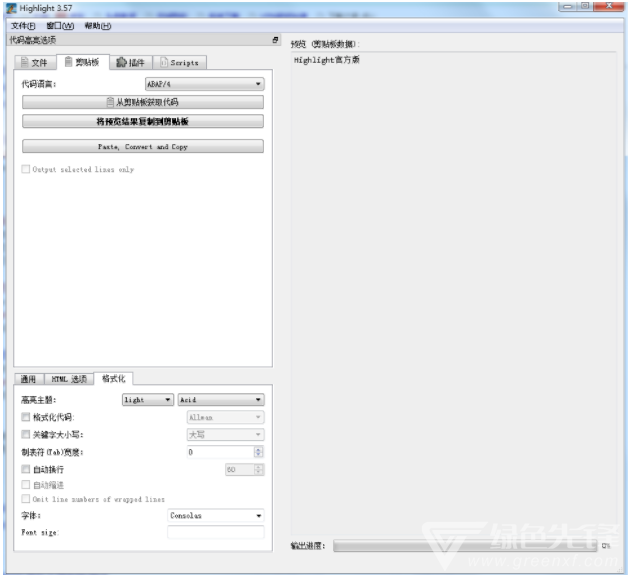Click the Highlight app icon in title bar

[x=11, y=8]
